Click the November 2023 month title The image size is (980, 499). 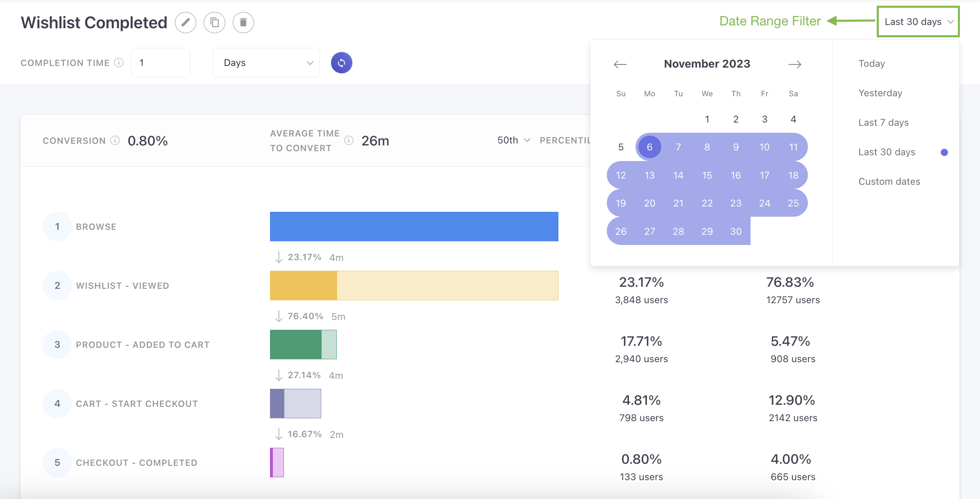coord(707,64)
